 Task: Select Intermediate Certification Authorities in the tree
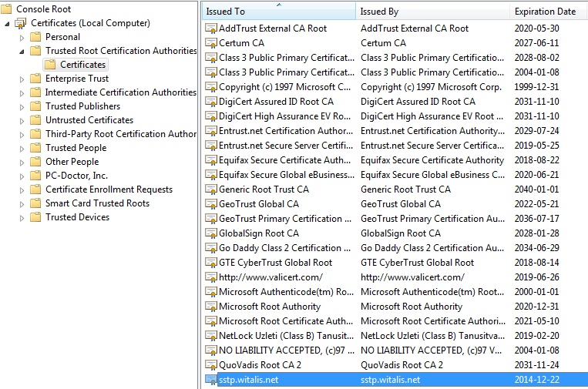(x=121, y=92)
